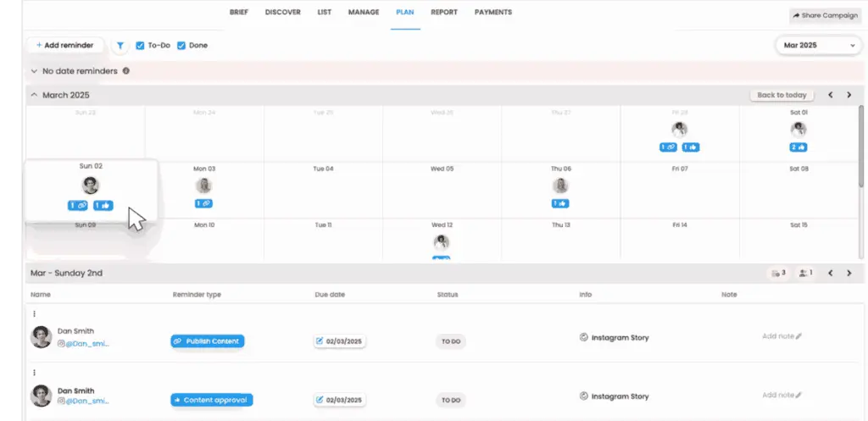Click the Back to today button
The height and width of the screenshot is (421, 868).
782,95
